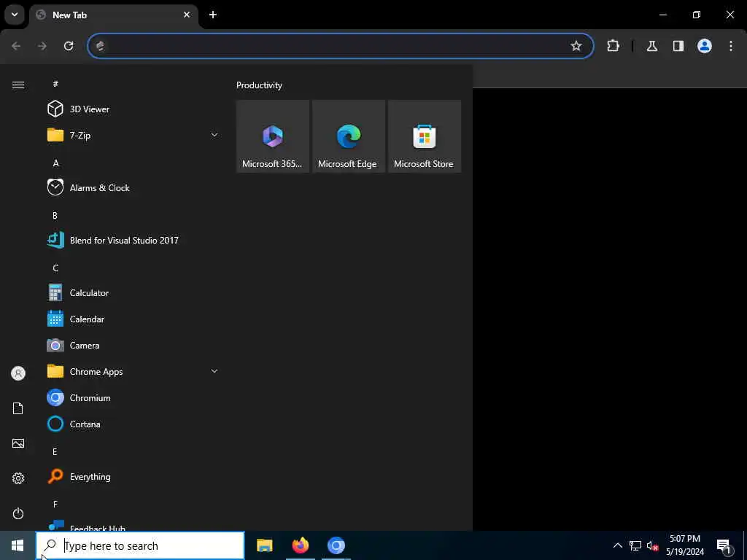Expand the Start menu hamburger navigation
Screen dimensions: 747x560
[x=18, y=85]
